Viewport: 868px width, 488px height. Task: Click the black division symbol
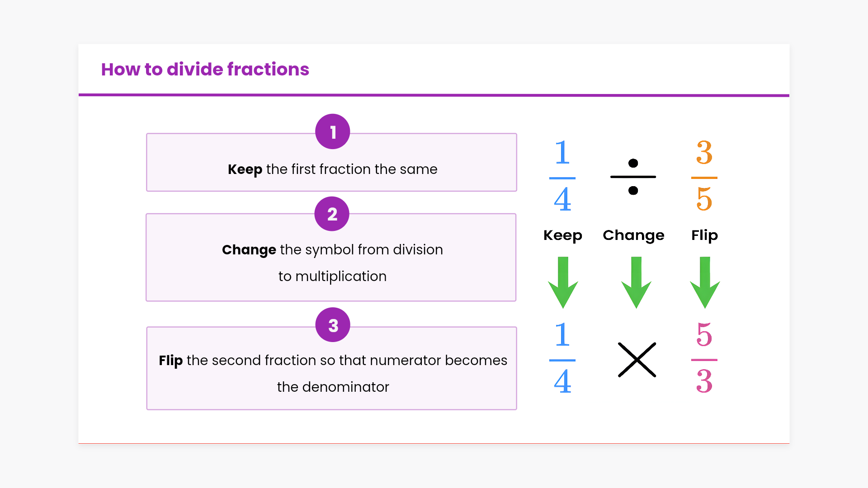[x=633, y=177]
